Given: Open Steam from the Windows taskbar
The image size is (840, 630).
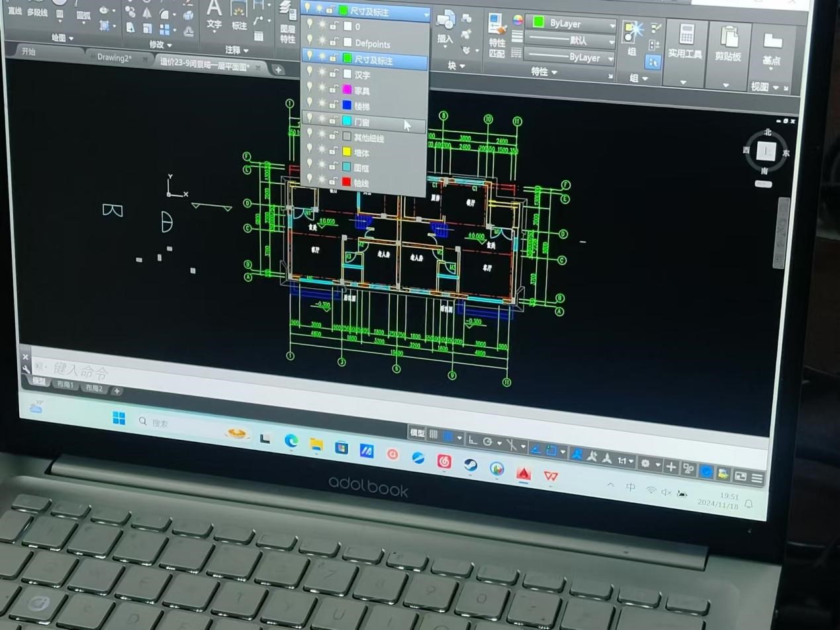Looking at the screenshot, I should (x=470, y=465).
